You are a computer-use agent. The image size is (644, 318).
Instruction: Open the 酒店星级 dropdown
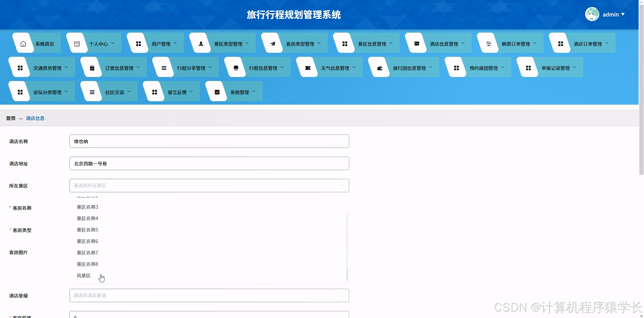tap(209, 295)
